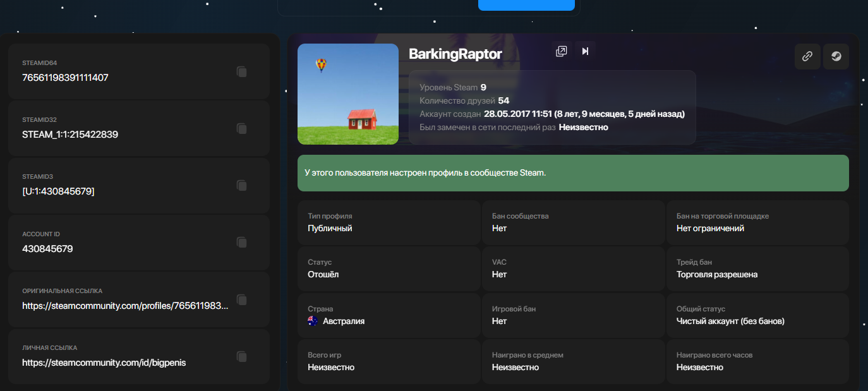Open the steamcommunity.com/profiles original link
The image size is (868, 391).
pyautogui.click(x=125, y=306)
